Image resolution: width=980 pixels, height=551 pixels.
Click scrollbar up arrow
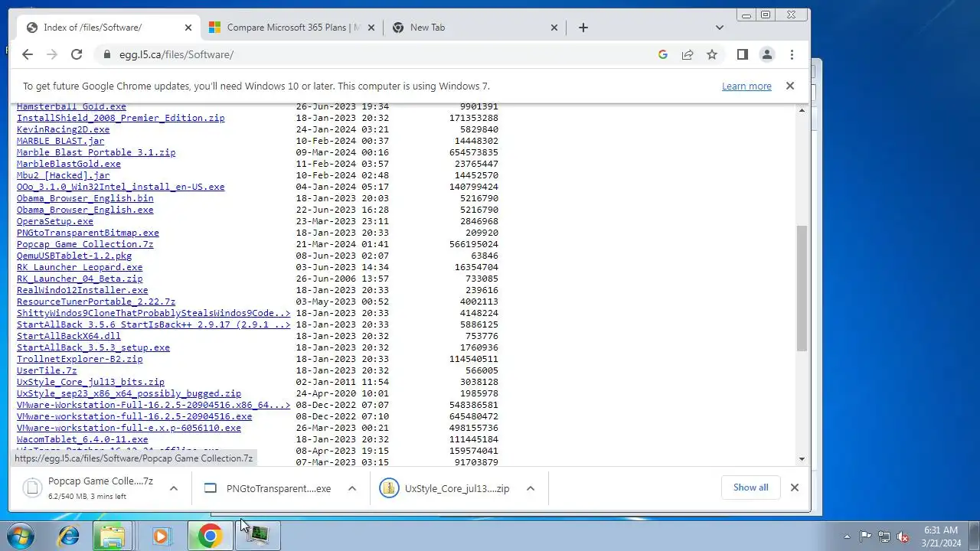(802, 110)
